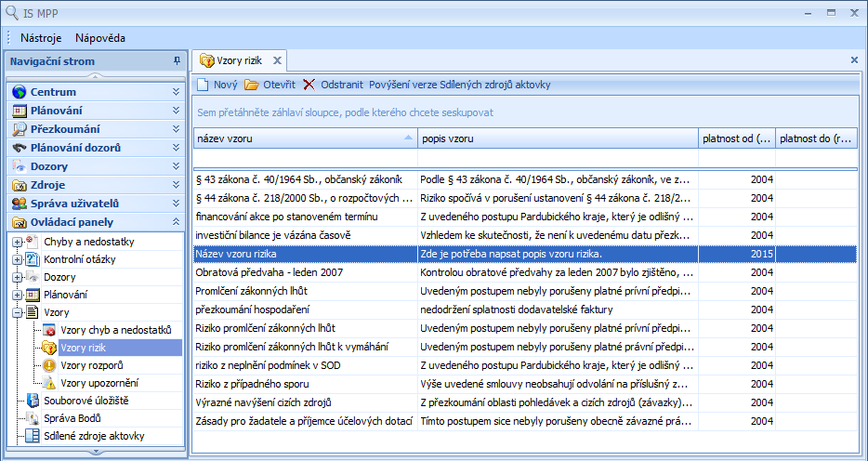This screenshot has width=868, height=461.
Task: Sort by platnost do column header
Action: coord(817,138)
